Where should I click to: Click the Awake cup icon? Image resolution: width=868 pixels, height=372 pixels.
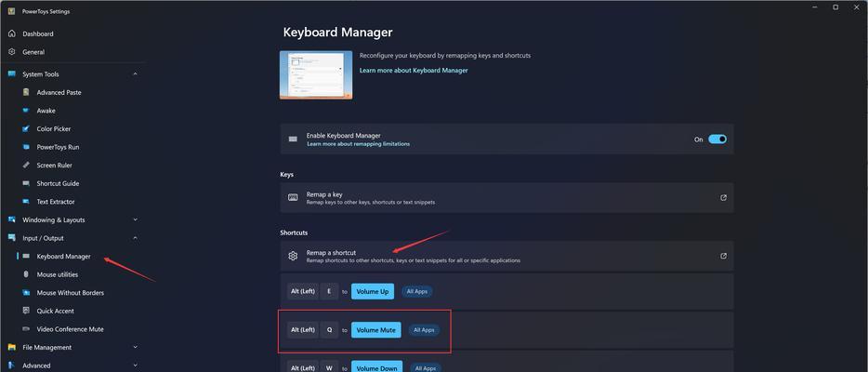26,111
